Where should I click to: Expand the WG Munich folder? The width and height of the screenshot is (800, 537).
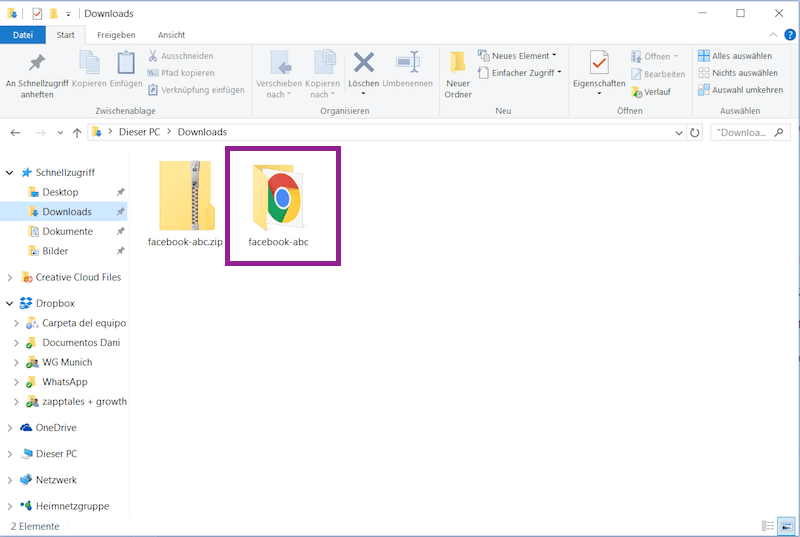tap(16, 363)
